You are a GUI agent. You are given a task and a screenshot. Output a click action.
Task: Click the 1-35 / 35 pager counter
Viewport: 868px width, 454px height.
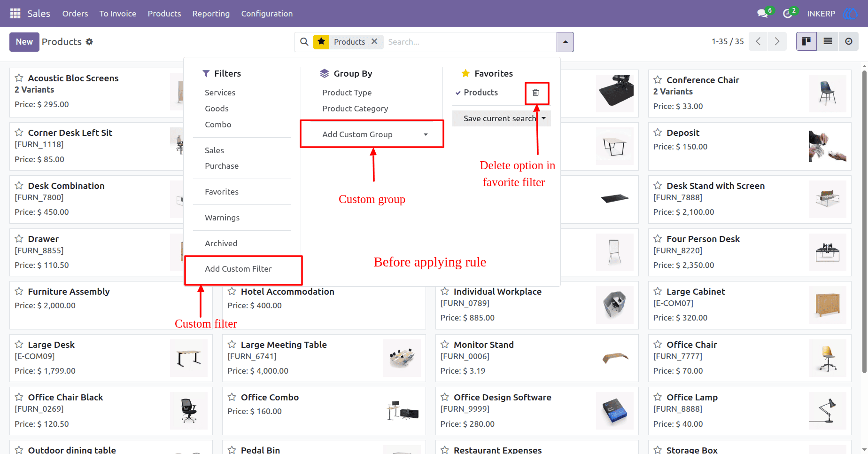728,41
